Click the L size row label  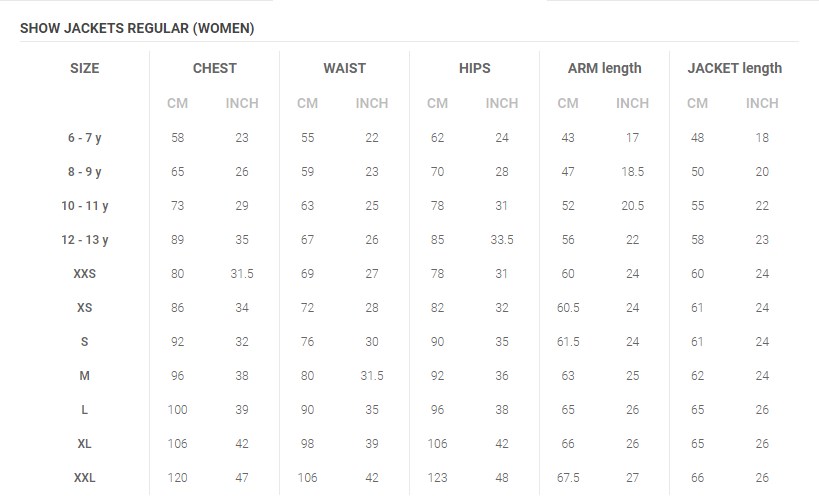coord(85,410)
